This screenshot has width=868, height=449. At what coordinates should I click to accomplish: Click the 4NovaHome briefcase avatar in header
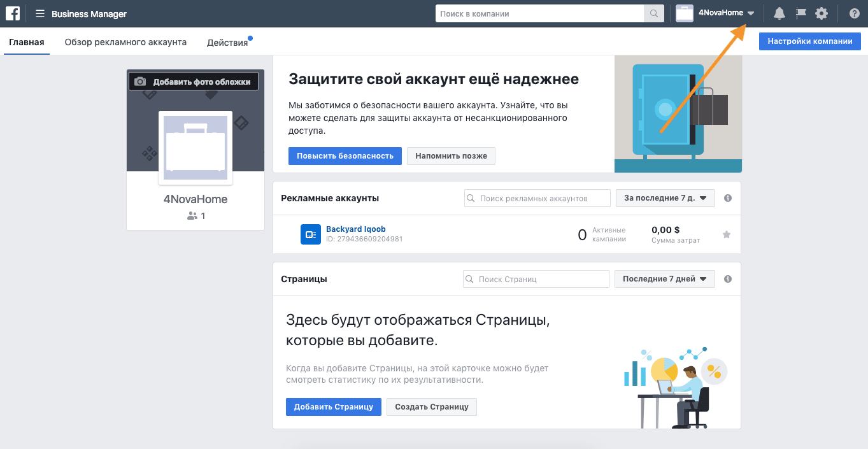685,13
